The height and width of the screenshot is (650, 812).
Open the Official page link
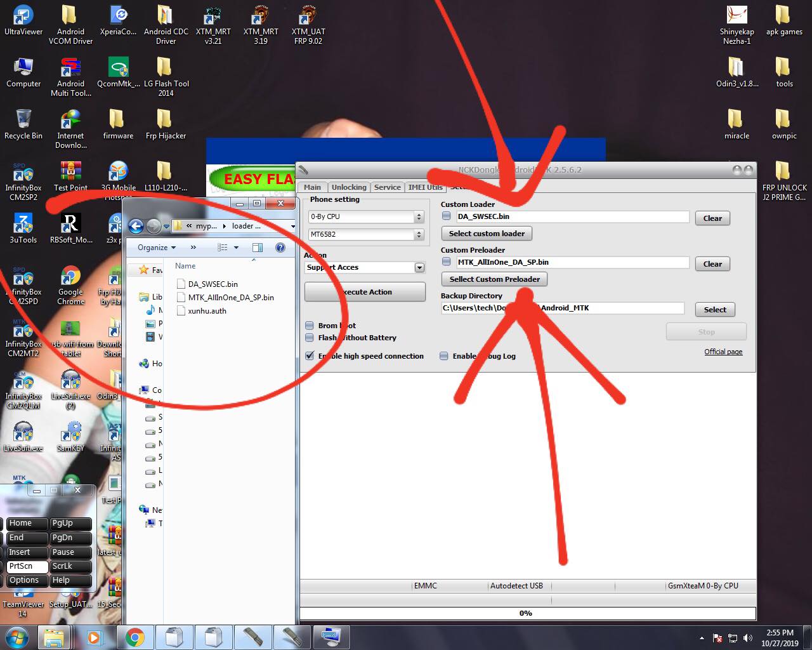pyautogui.click(x=723, y=352)
